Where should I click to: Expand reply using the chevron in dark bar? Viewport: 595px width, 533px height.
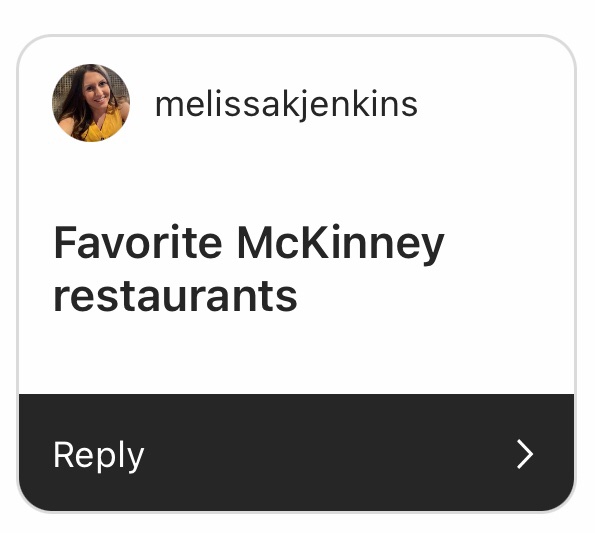525,454
